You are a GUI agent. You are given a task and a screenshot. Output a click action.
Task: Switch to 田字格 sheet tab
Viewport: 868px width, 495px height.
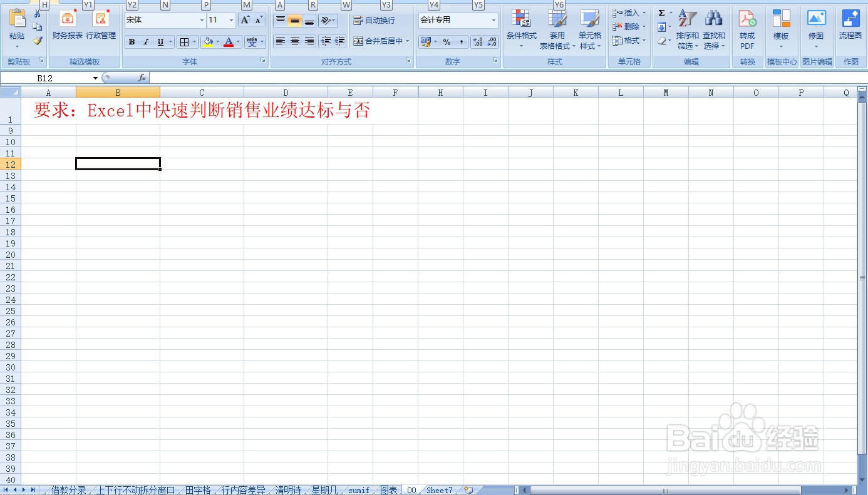coord(198,490)
